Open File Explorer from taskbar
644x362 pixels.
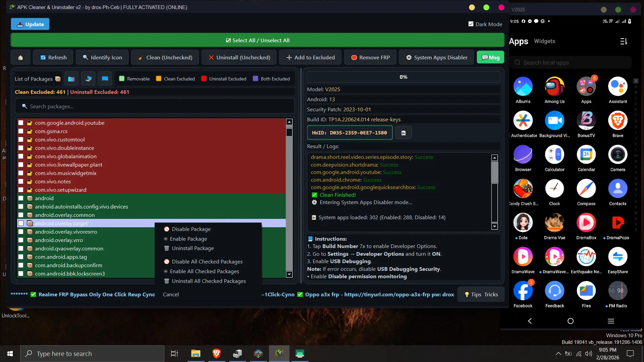pyautogui.click(x=196, y=353)
